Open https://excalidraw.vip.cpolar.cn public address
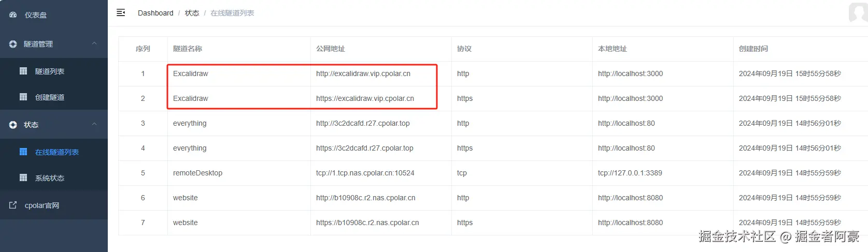 (365, 98)
